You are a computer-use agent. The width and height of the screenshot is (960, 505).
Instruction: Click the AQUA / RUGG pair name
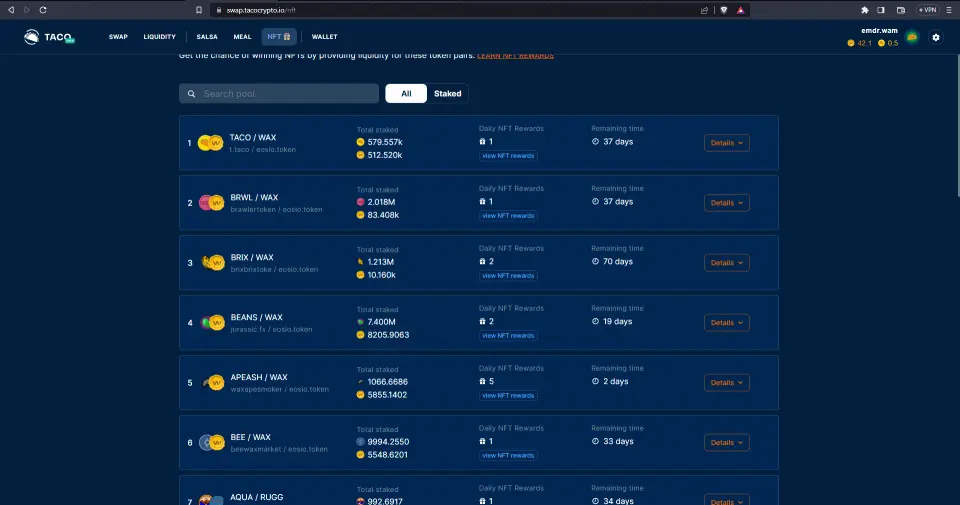257,497
